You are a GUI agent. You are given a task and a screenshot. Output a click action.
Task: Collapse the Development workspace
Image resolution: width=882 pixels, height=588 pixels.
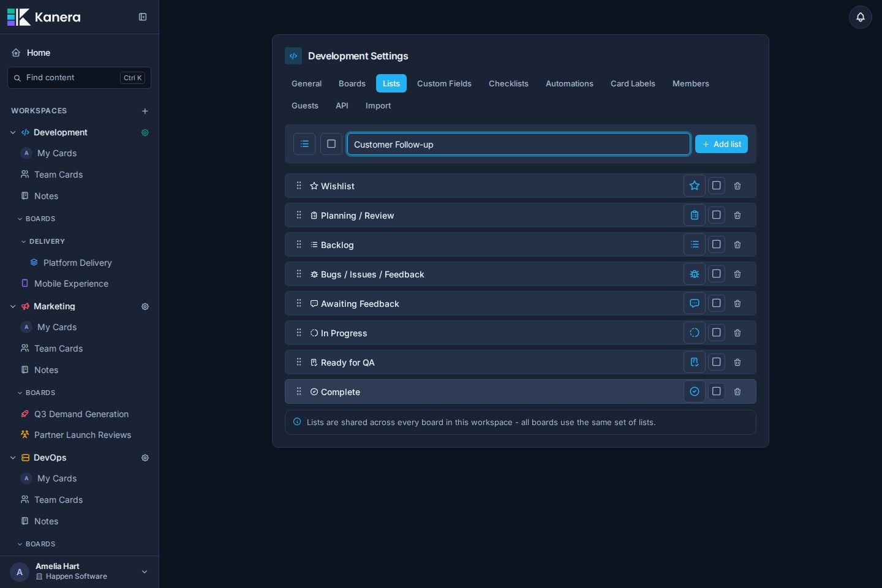[x=13, y=132]
